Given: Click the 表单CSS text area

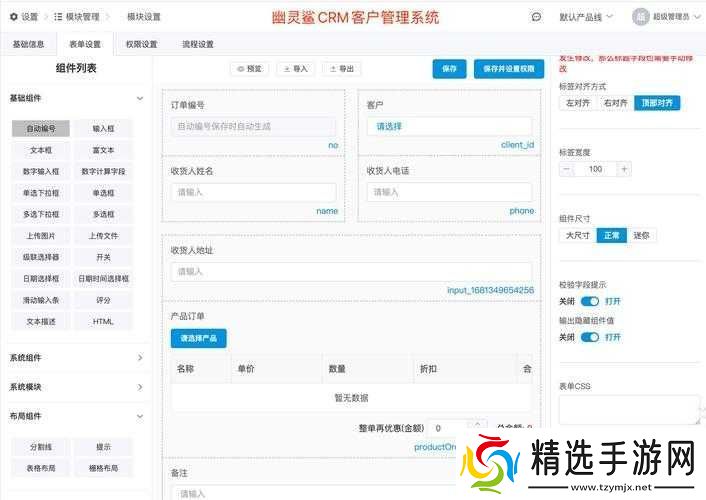Looking at the screenshot, I should point(630,410).
